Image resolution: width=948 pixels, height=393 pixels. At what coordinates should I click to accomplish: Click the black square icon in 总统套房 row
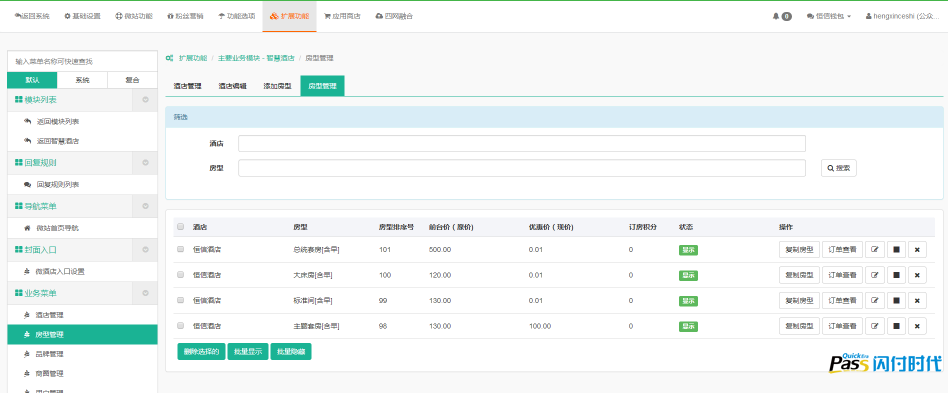point(896,250)
